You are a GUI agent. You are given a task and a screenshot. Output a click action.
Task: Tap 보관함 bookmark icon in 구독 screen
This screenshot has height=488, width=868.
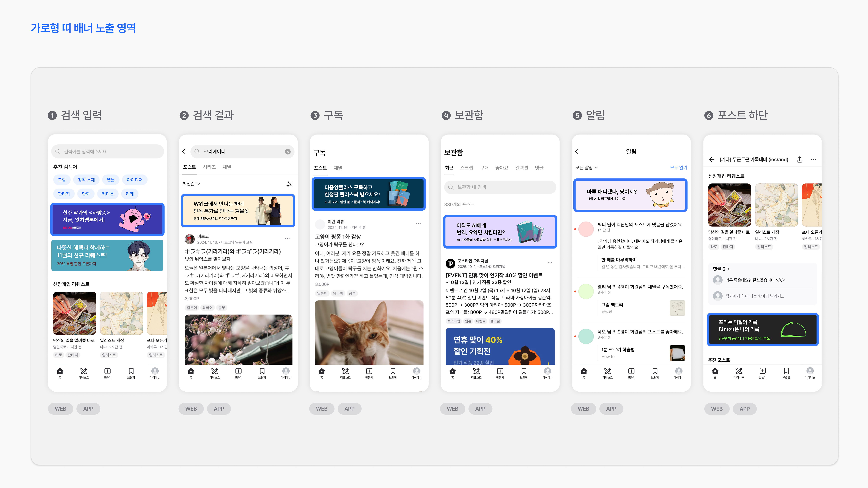pyautogui.click(x=393, y=371)
